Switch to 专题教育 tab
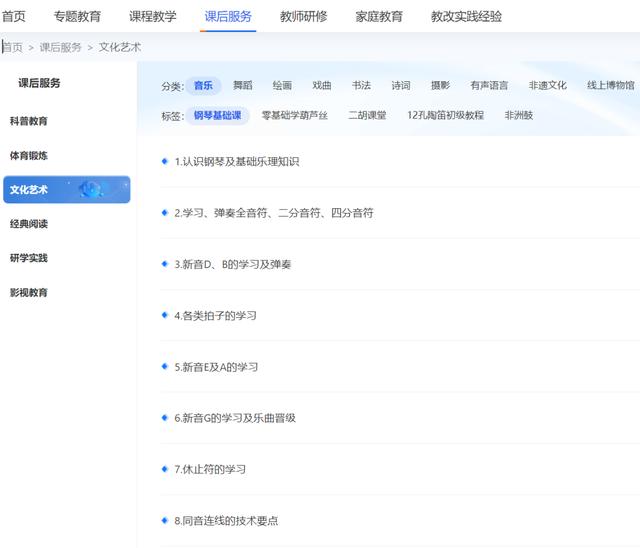The width and height of the screenshot is (640, 548). [77, 17]
